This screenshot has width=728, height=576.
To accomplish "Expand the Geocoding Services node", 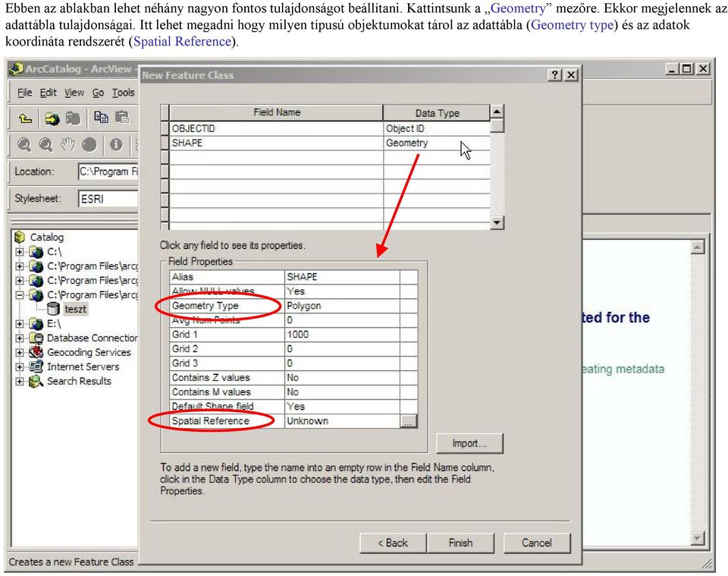I will [x=20, y=352].
